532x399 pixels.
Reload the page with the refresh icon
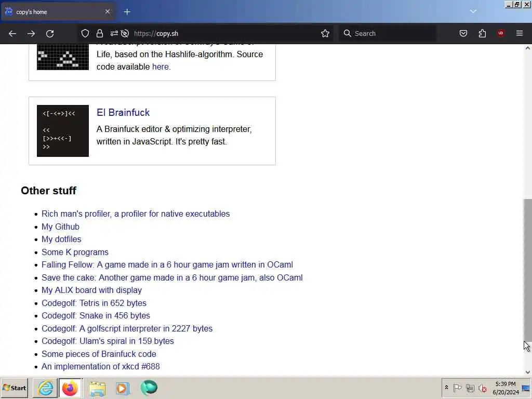click(x=50, y=34)
